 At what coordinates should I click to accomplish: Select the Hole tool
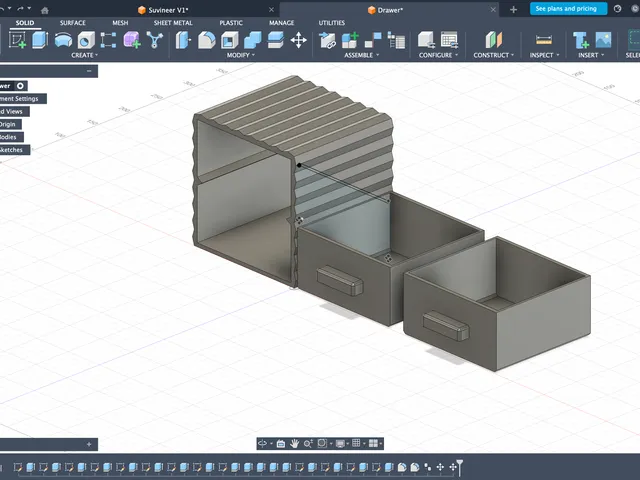click(x=86, y=40)
